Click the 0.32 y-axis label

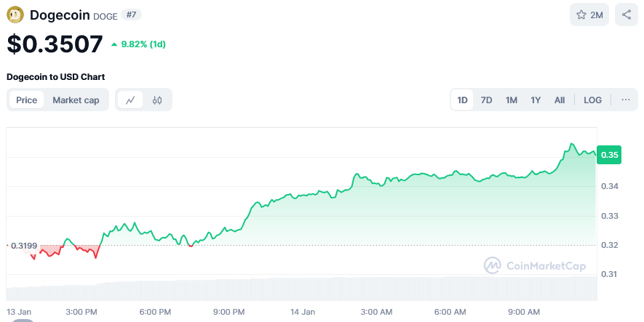click(x=610, y=245)
